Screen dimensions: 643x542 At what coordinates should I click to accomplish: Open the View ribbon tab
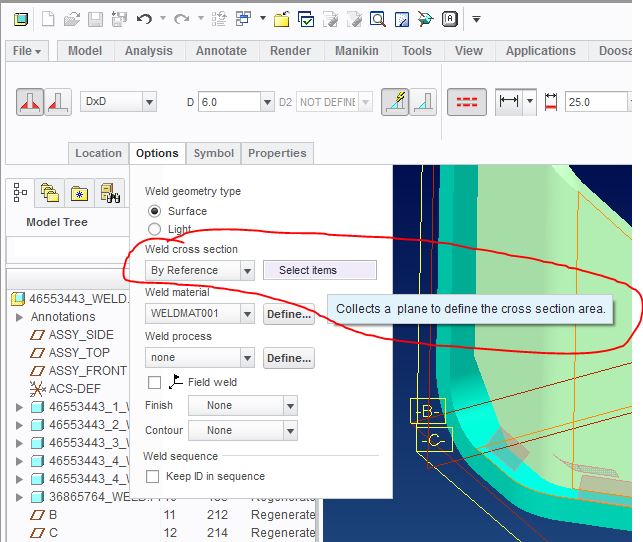(x=469, y=51)
